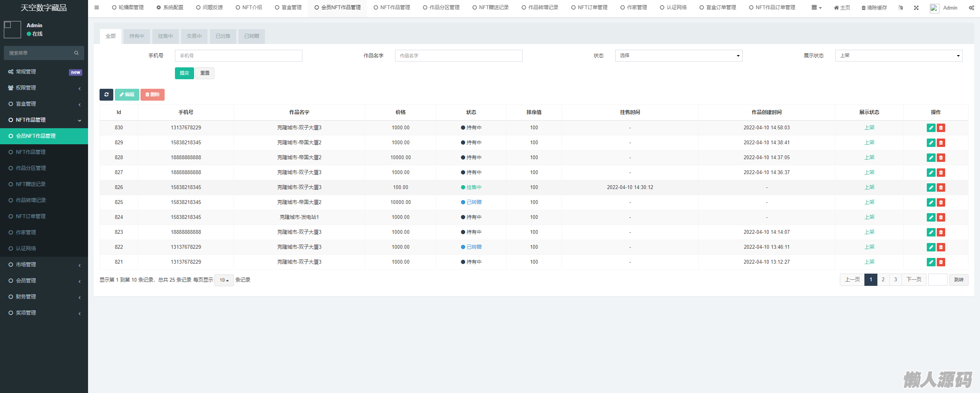This screenshot has height=393, width=980.
Task: Expand the 权限管理 sidebar menu
Action: point(44,88)
